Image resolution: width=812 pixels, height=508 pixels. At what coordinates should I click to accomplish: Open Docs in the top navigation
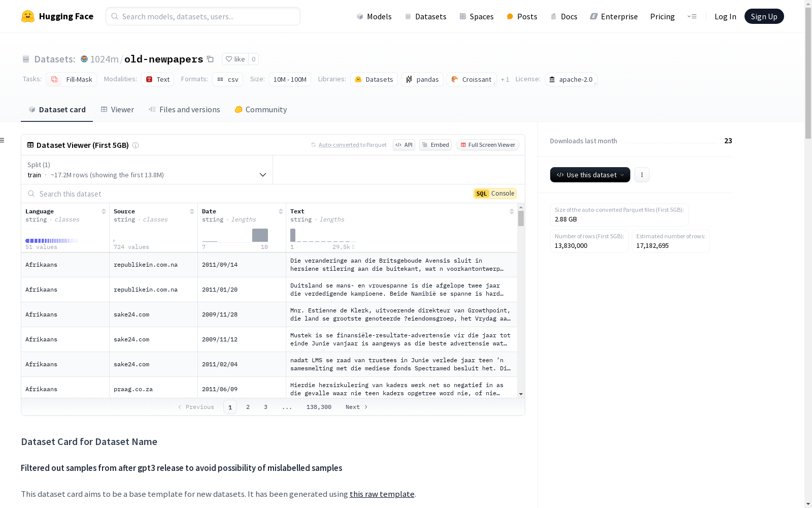coord(564,16)
